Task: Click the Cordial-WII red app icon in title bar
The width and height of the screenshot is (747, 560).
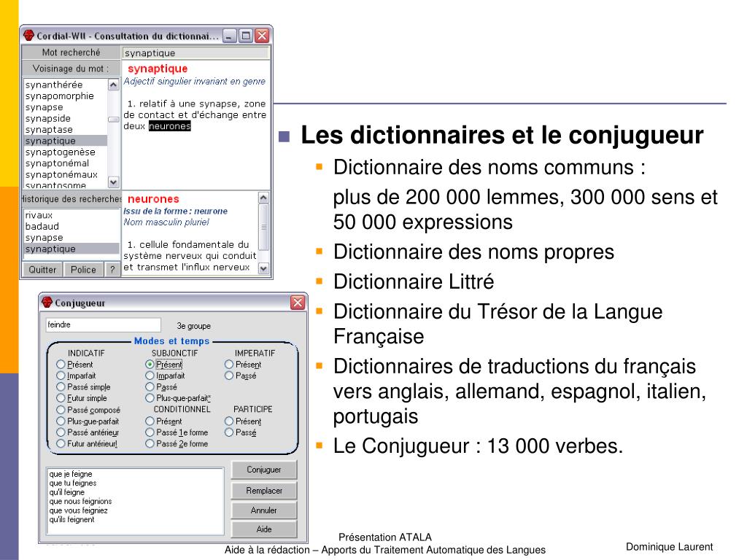Action: pyautogui.click(x=29, y=36)
